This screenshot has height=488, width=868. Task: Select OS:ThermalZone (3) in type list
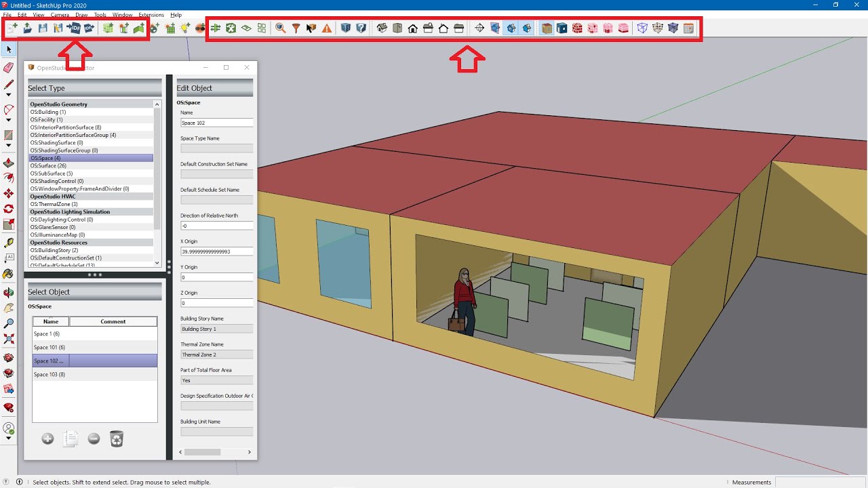[x=91, y=204]
